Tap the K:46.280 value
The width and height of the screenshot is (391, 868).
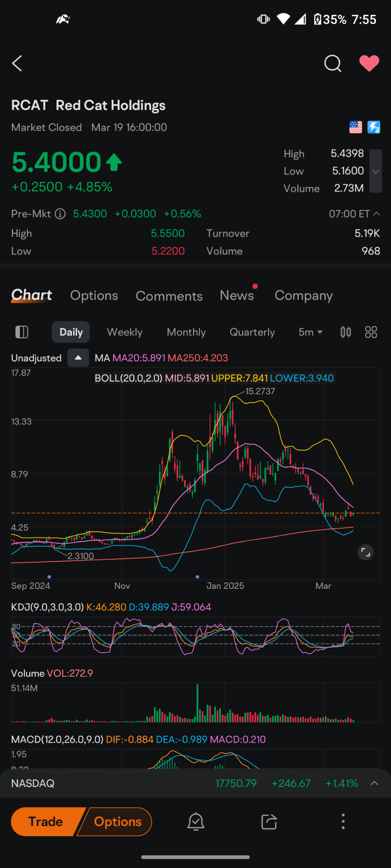pos(106,607)
